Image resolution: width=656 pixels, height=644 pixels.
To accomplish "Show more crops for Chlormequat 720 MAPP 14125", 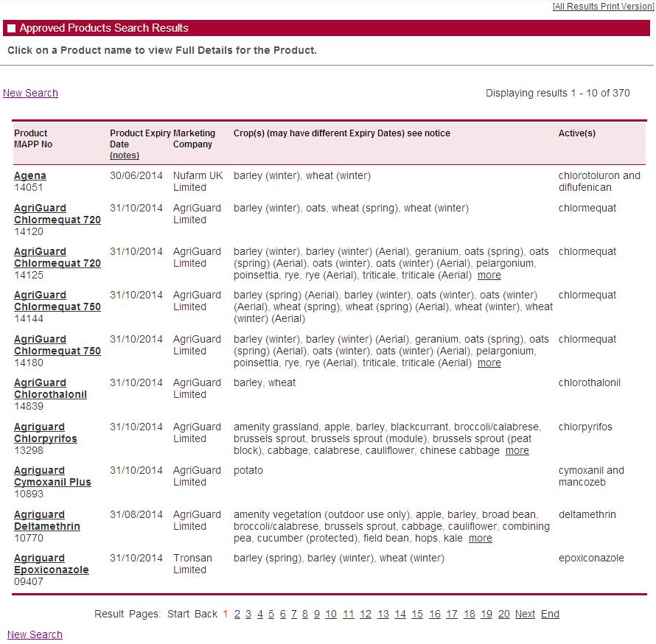I will click(489, 275).
